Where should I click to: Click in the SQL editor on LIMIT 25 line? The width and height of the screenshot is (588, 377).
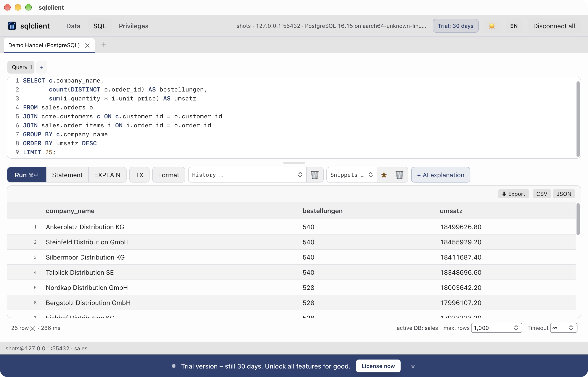tap(39, 152)
